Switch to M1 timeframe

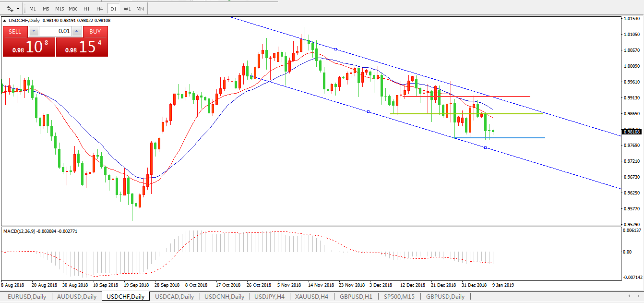[32, 9]
